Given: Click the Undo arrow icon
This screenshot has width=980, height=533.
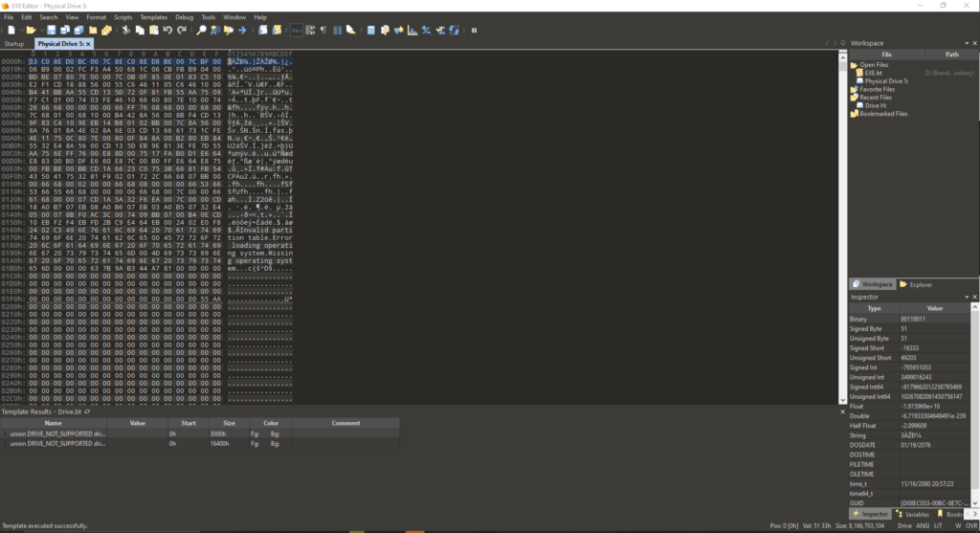Looking at the screenshot, I should tap(168, 31).
